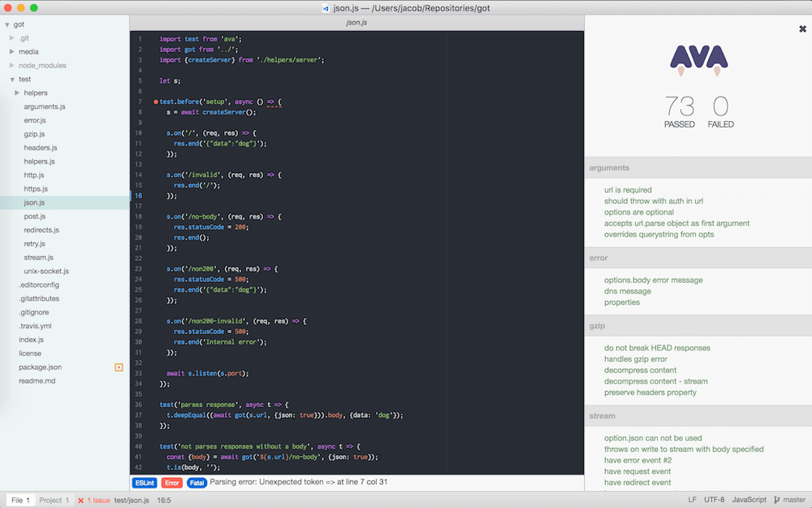This screenshot has height=508, width=812.
Task: Change JavaScript grammar selector
Action: (749, 500)
